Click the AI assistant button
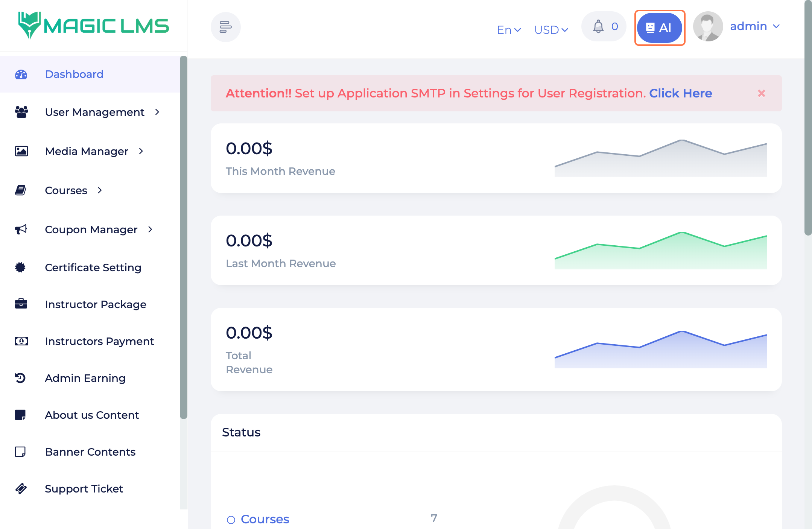The width and height of the screenshot is (812, 529). (x=659, y=28)
